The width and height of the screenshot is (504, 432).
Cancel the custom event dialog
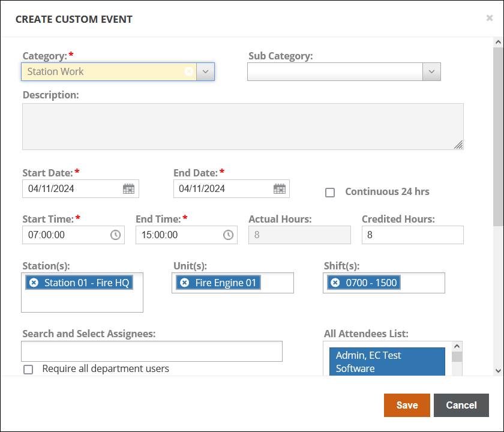click(461, 405)
